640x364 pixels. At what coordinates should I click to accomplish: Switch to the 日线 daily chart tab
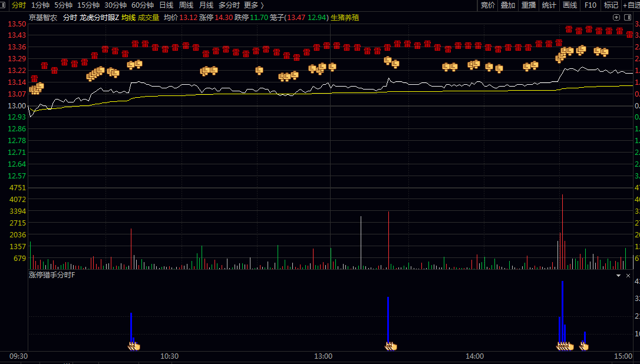tap(166, 5)
